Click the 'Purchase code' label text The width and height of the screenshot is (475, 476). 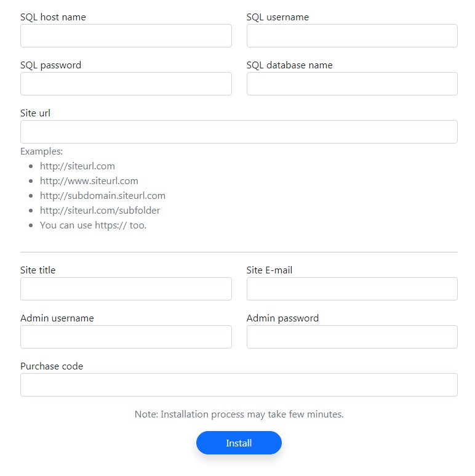52,366
